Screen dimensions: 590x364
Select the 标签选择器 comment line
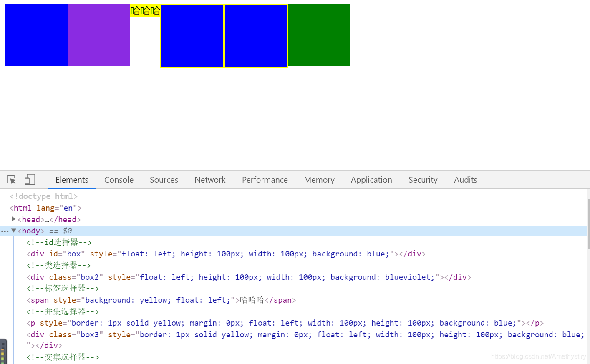(x=63, y=289)
